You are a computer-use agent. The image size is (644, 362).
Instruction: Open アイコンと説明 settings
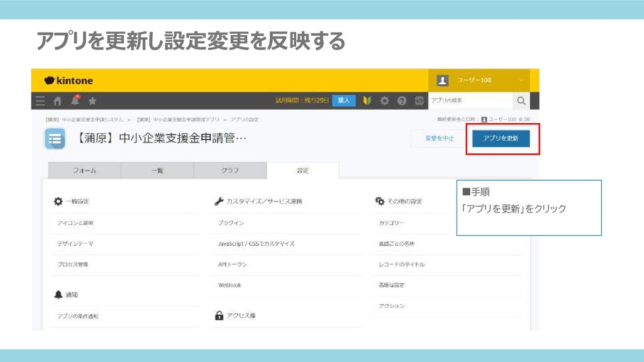point(75,223)
